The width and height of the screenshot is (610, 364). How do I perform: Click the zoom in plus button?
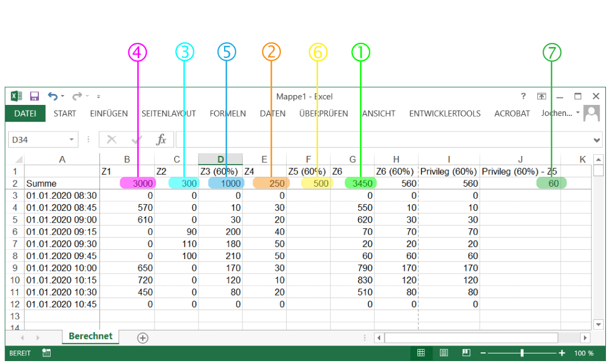pyautogui.click(x=562, y=353)
